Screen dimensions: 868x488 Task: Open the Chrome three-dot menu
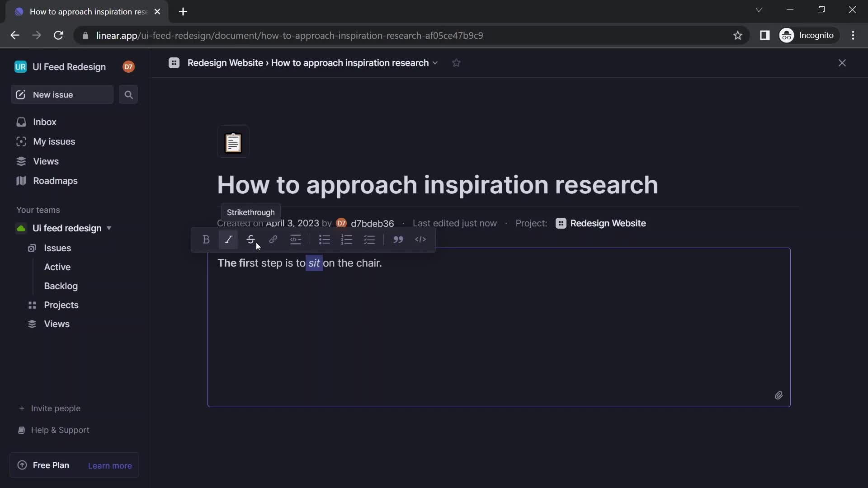[x=853, y=35]
